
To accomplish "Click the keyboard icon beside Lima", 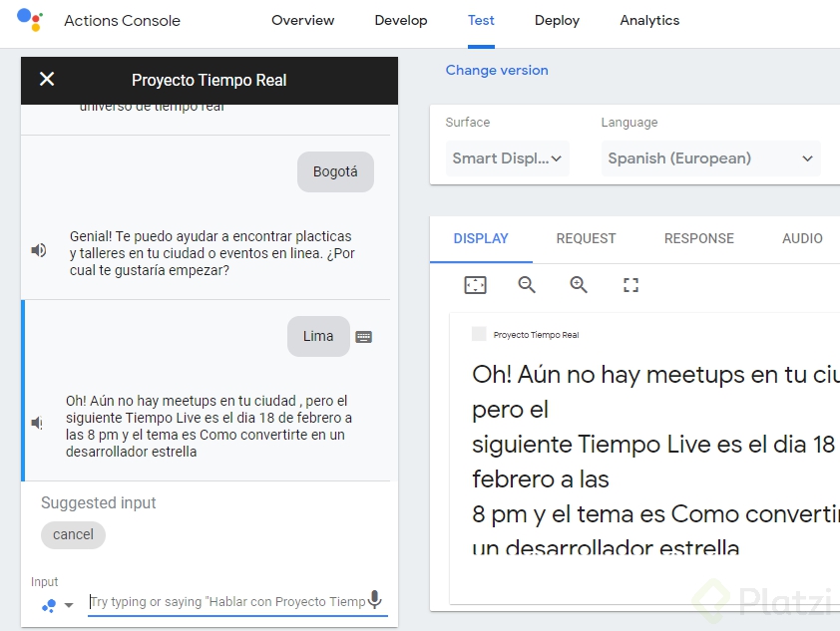I will pos(364,337).
